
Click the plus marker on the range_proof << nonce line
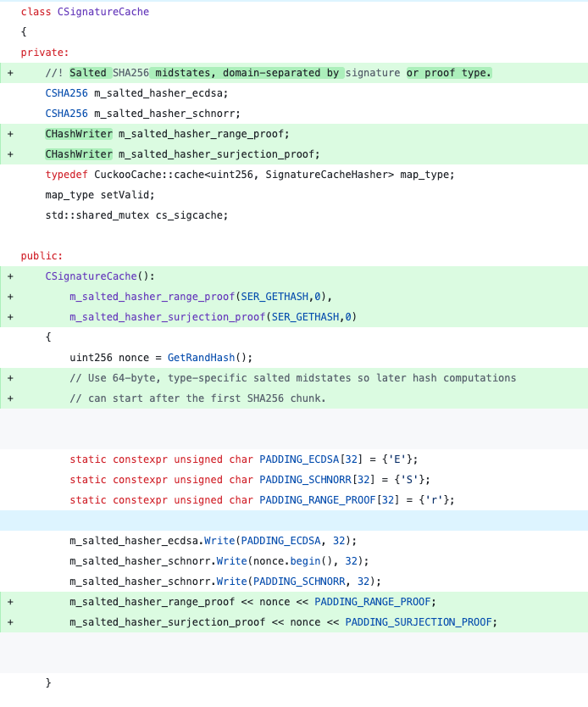click(10, 602)
